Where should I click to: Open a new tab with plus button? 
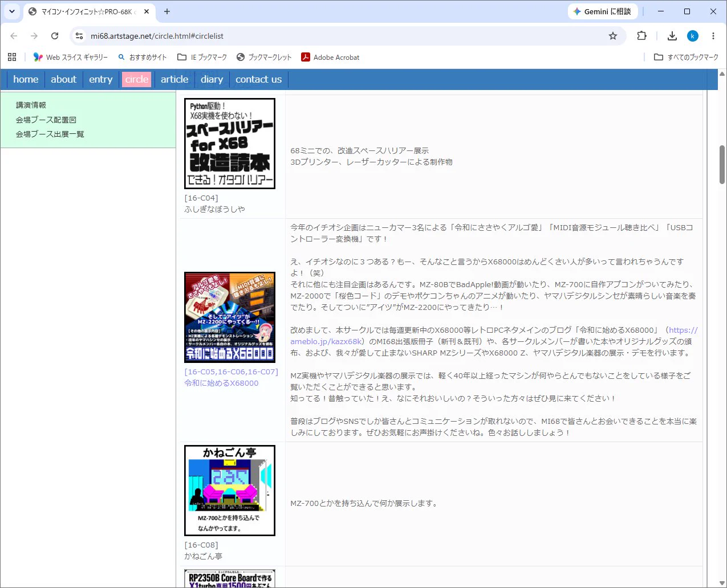point(167,11)
